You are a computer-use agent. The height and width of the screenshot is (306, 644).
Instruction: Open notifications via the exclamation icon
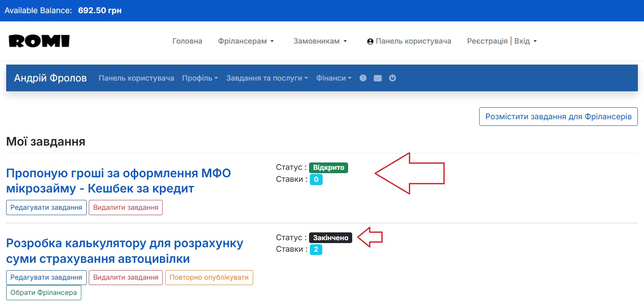pos(363,78)
